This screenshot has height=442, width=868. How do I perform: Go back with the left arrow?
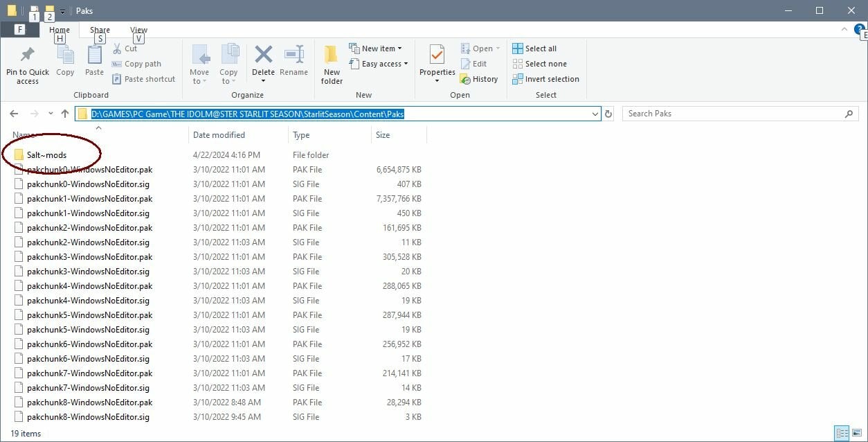[x=14, y=114]
